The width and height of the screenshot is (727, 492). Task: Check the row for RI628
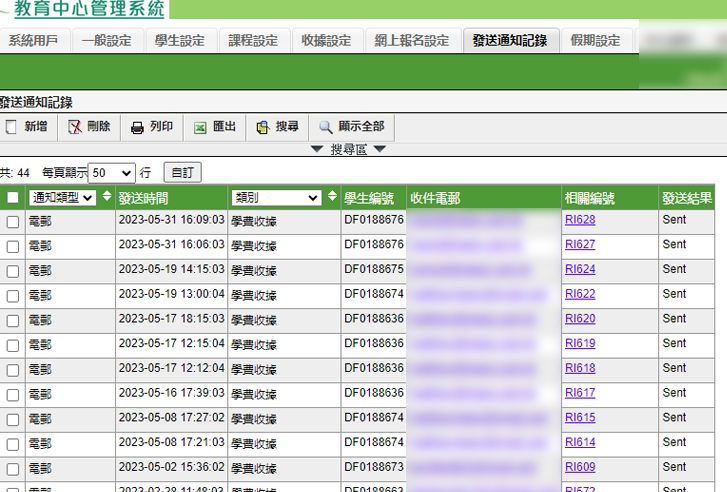click(13, 222)
